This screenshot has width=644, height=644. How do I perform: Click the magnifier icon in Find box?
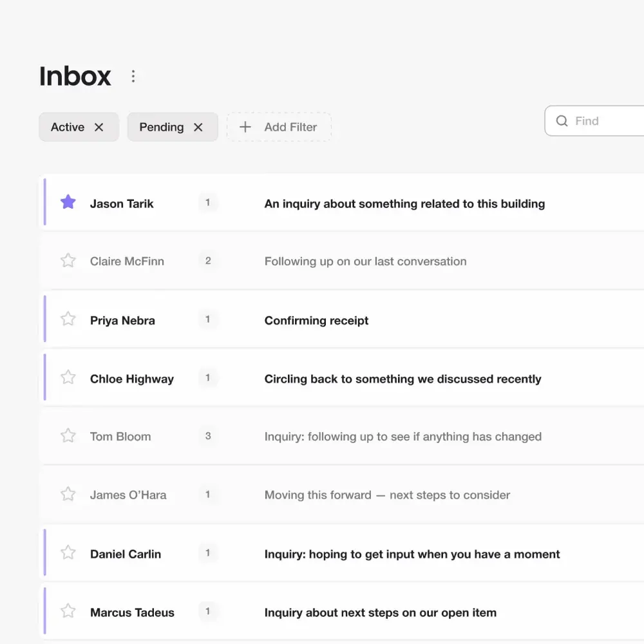pos(562,121)
